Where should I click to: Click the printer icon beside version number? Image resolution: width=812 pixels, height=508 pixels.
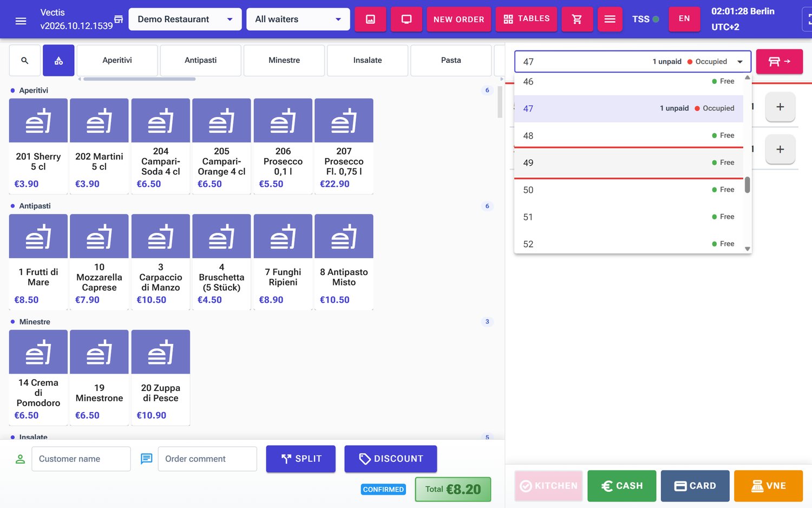pos(119,19)
